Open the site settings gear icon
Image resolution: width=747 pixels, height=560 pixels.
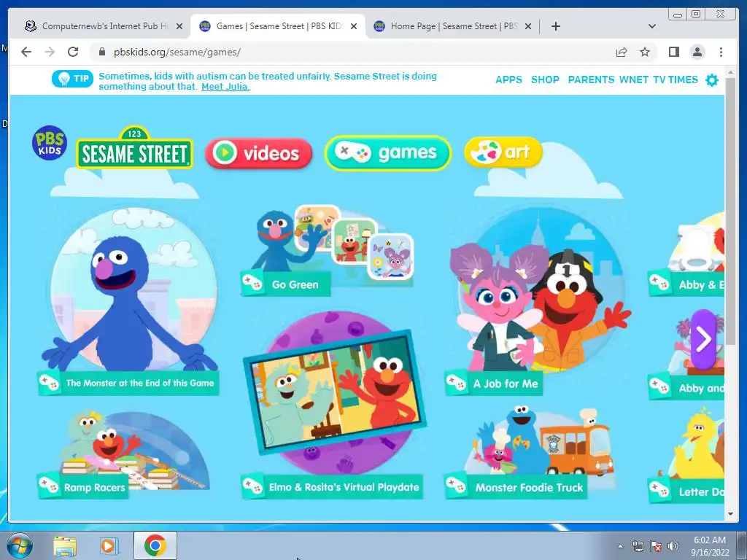tap(712, 80)
